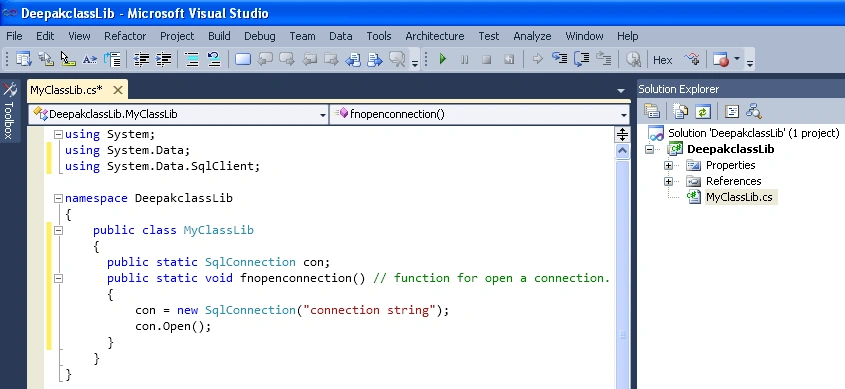This screenshot has width=845, height=389.
Task: Select the References item in tree
Action: pyautogui.click(x=733, y=182)
